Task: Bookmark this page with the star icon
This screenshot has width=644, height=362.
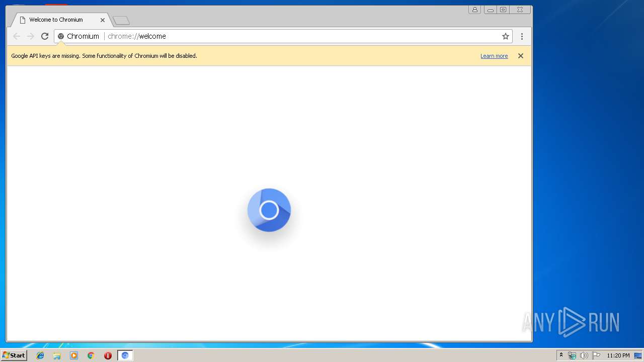Action: click(506, 36)
